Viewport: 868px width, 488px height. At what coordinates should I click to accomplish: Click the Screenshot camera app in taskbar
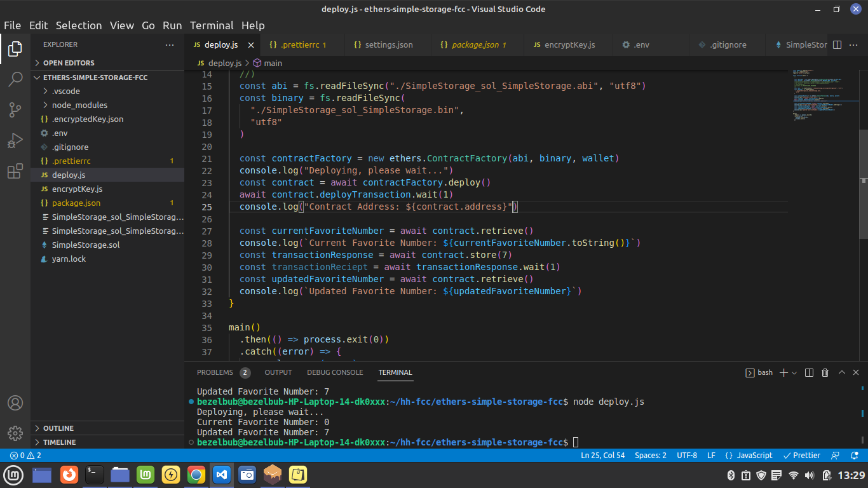(247, 475)
